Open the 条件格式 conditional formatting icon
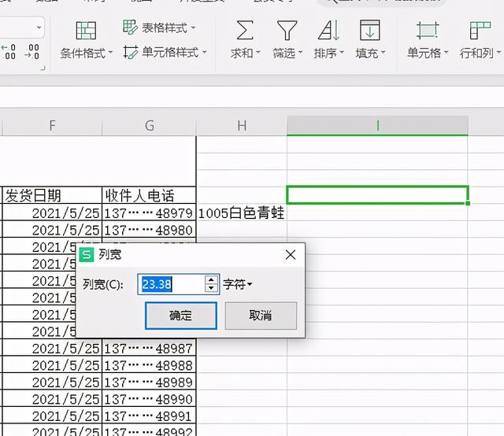 pyautogui.click(x=86, y=30)
